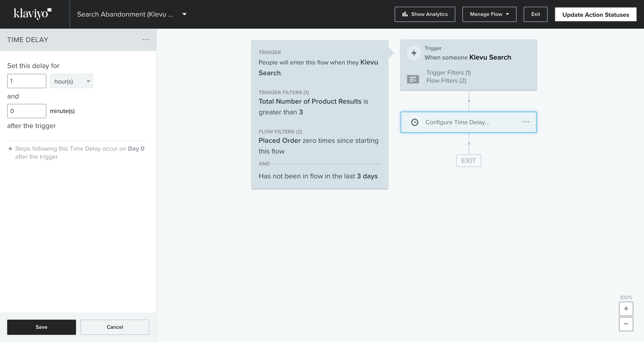Click 'Has not been in flow' filter text
The width and height of the screenshot is (644, 342).
tap(318, 176)
